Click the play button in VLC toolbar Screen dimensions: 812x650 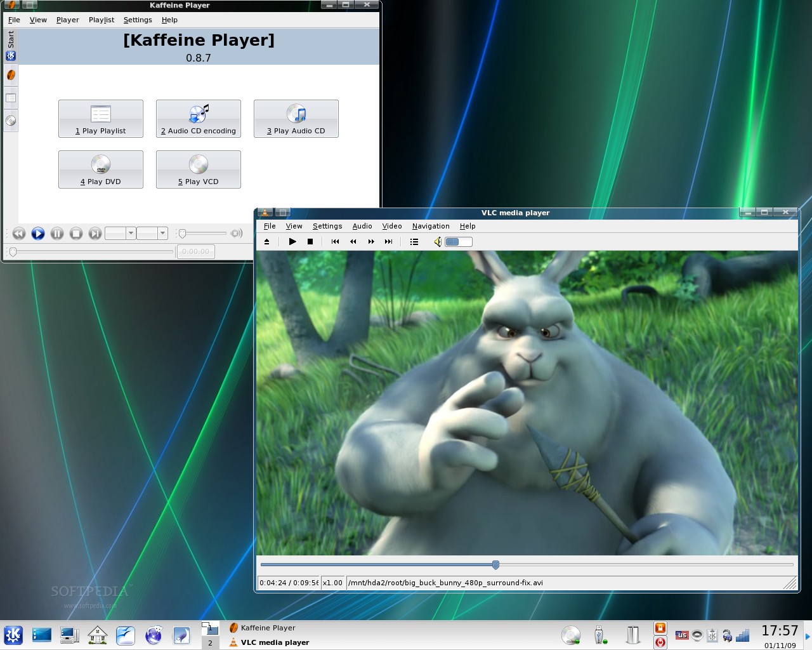coord(292,242)
